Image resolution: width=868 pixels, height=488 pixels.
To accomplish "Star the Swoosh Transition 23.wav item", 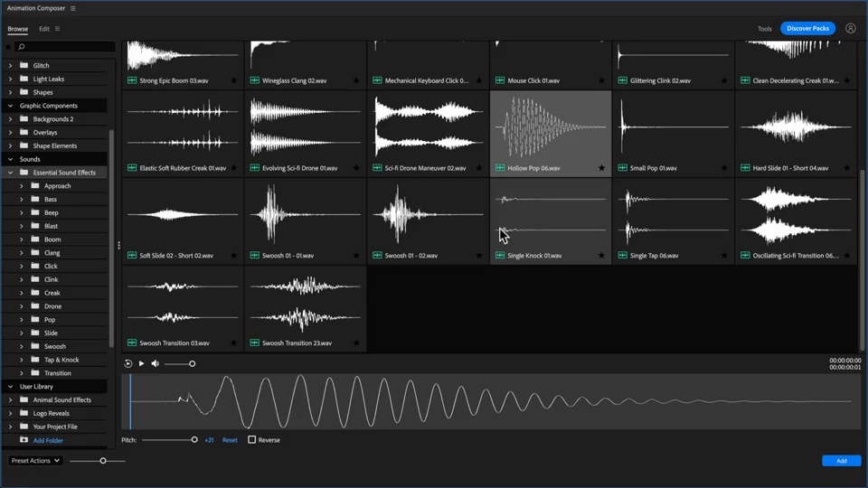I will 356,343.
